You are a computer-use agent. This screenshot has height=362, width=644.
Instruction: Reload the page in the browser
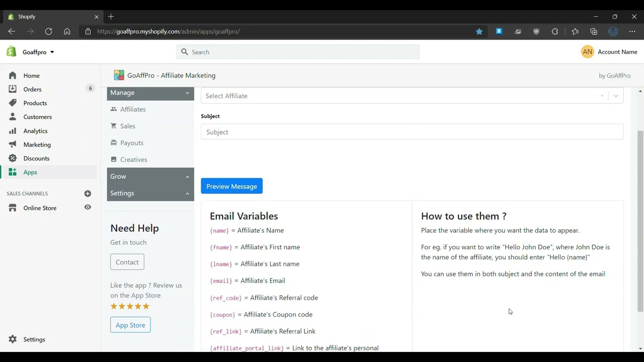(48, 31)
